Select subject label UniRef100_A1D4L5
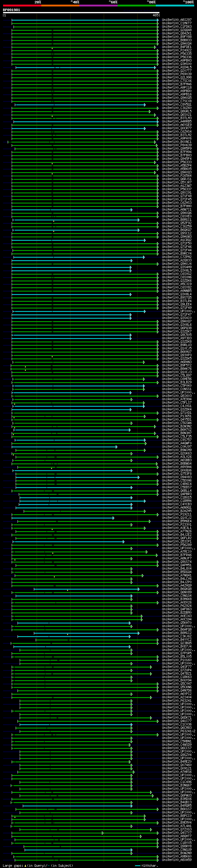 pos(176,67)
